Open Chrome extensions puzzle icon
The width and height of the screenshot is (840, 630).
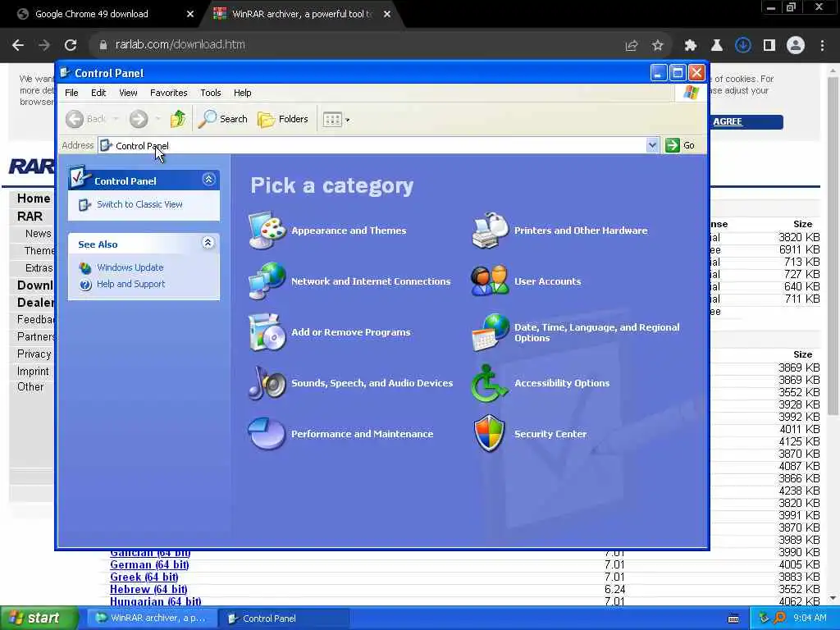click(x=690, y=46)
